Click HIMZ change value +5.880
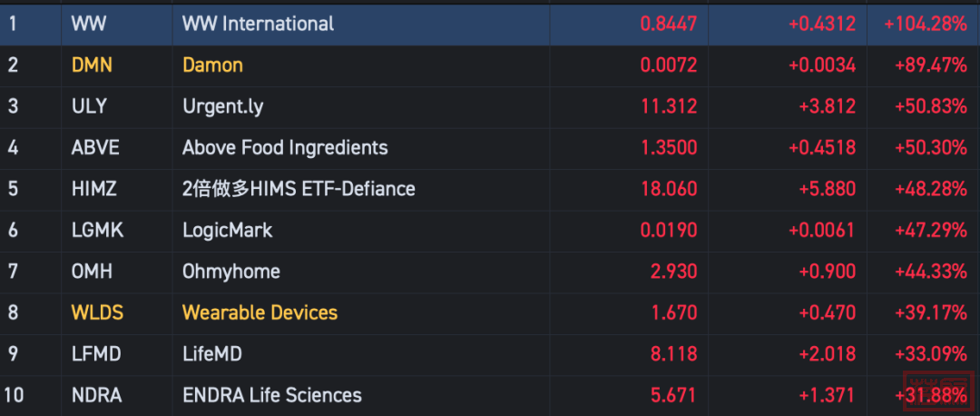The image size is (980, 416). point(827,189)
